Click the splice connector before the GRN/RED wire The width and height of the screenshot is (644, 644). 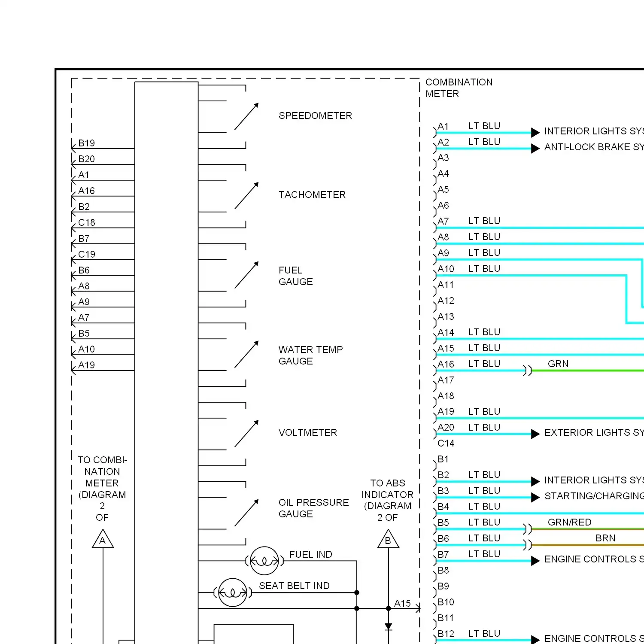[x=528, y=529]
